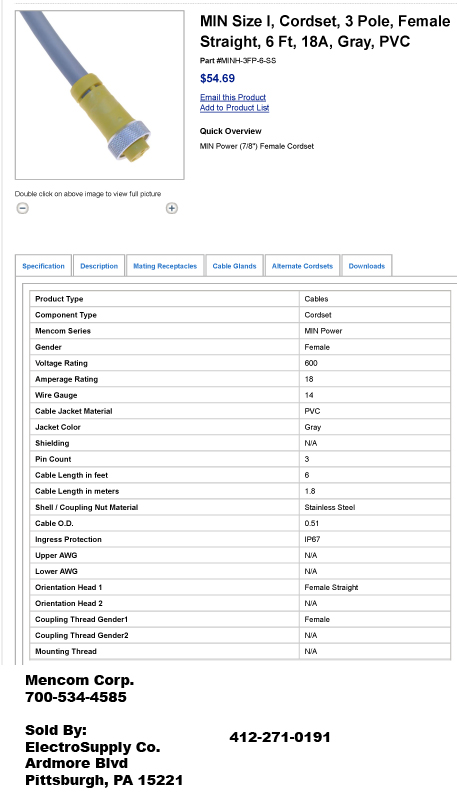Viewport: 457px width, 800px height.
Task: Select the Stainless Steel value cell
Action: (375, 507)
